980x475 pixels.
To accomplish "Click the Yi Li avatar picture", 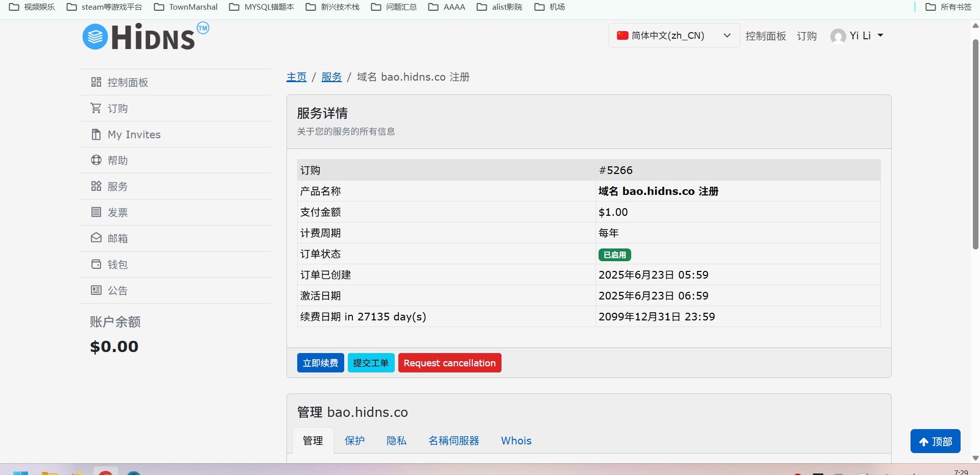I will point(838,36).
